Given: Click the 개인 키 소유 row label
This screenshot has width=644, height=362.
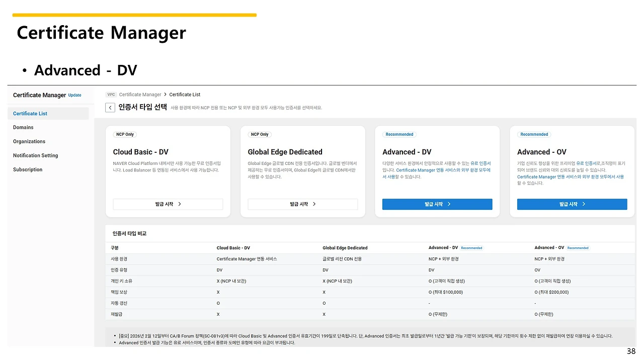Looking at the screenshot, I should [122, 281].
